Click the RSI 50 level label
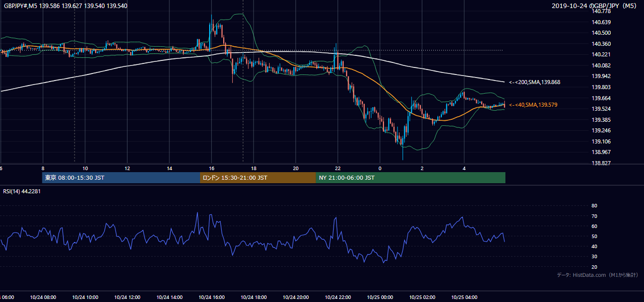 click(594, 236)
